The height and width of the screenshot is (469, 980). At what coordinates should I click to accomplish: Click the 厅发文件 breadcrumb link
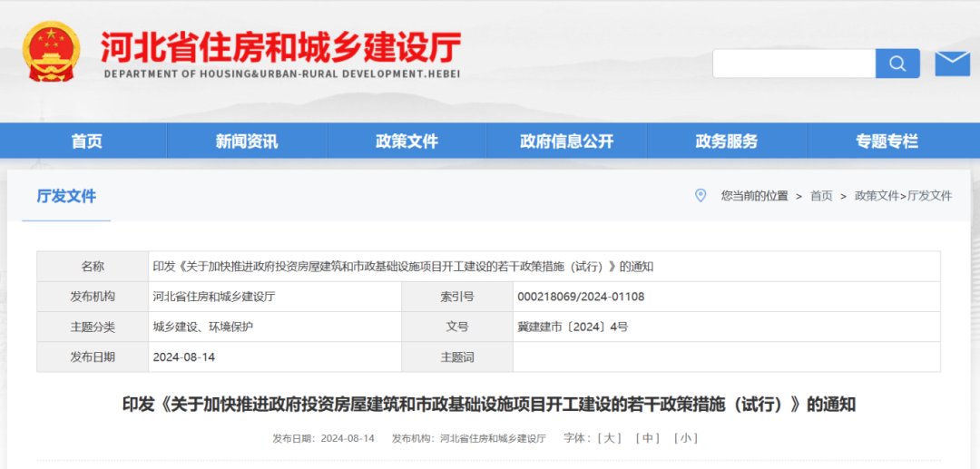coord(929,196)
